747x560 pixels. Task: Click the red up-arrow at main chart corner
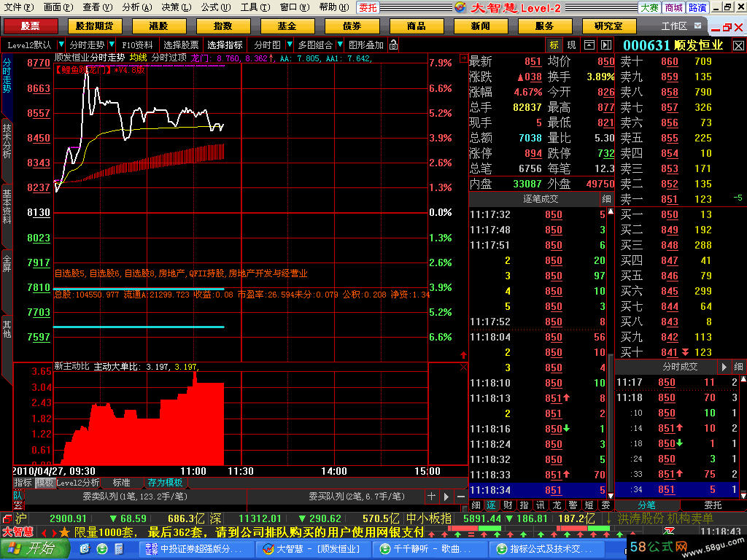[463, 355]
